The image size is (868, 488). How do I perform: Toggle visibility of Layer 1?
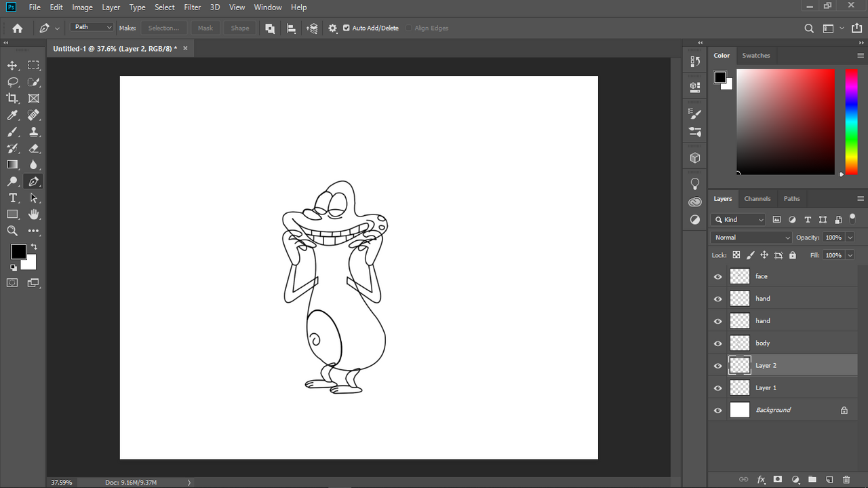click(718, 388)
